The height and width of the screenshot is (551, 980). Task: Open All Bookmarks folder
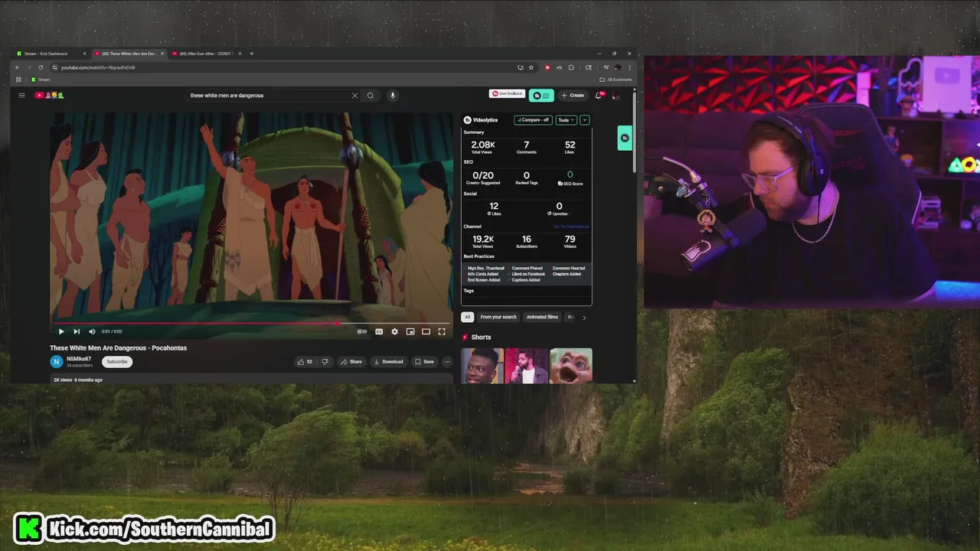pyautogui.click(x=616, y=80)
